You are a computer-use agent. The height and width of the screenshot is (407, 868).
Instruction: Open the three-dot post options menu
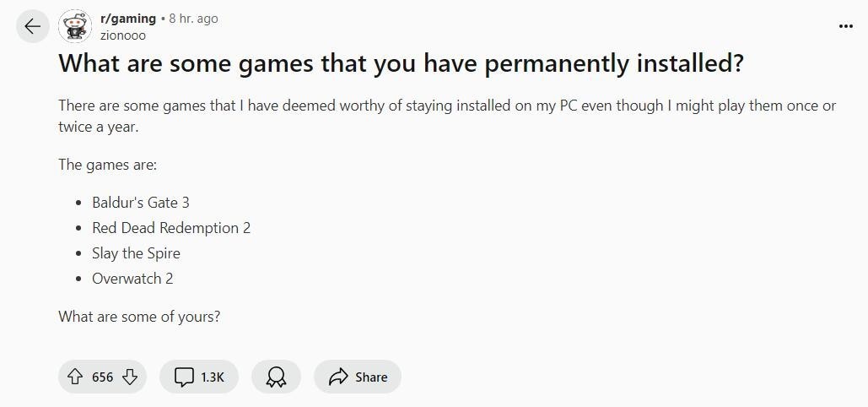click(845, 26)
